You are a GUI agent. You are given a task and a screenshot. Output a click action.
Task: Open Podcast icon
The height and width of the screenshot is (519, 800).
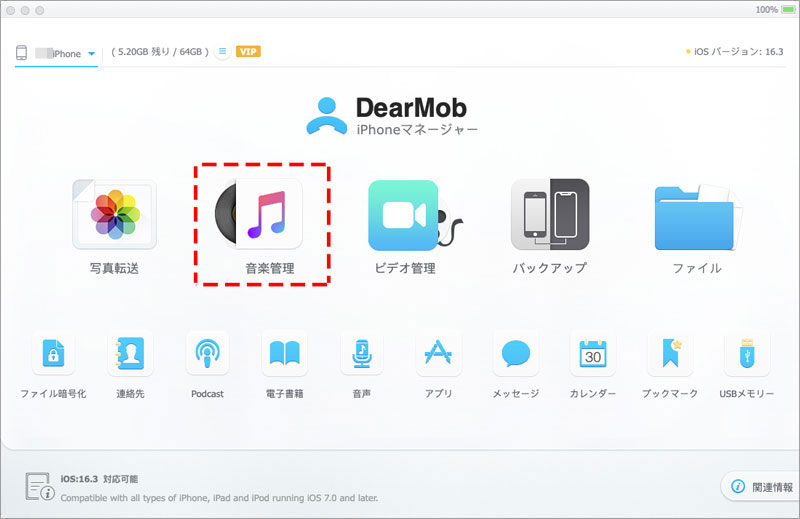(208, 353)
